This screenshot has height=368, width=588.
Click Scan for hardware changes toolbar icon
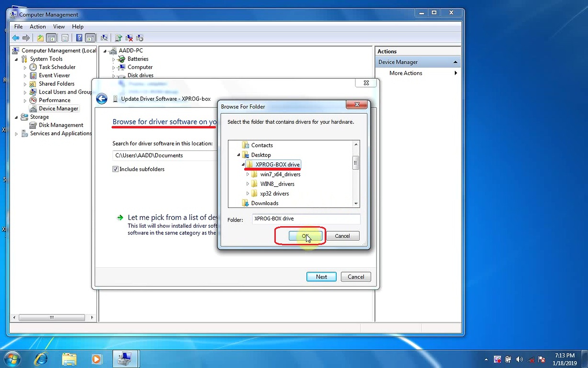104,38
